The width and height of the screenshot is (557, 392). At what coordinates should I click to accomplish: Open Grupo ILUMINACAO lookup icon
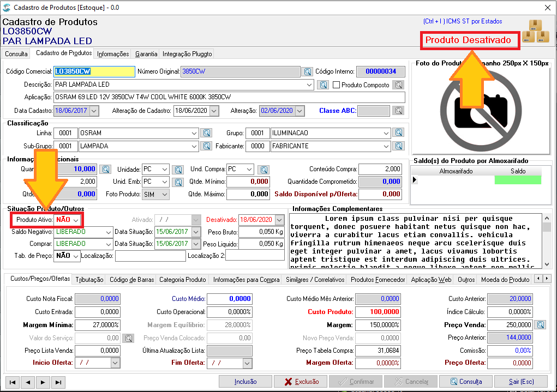399,132
